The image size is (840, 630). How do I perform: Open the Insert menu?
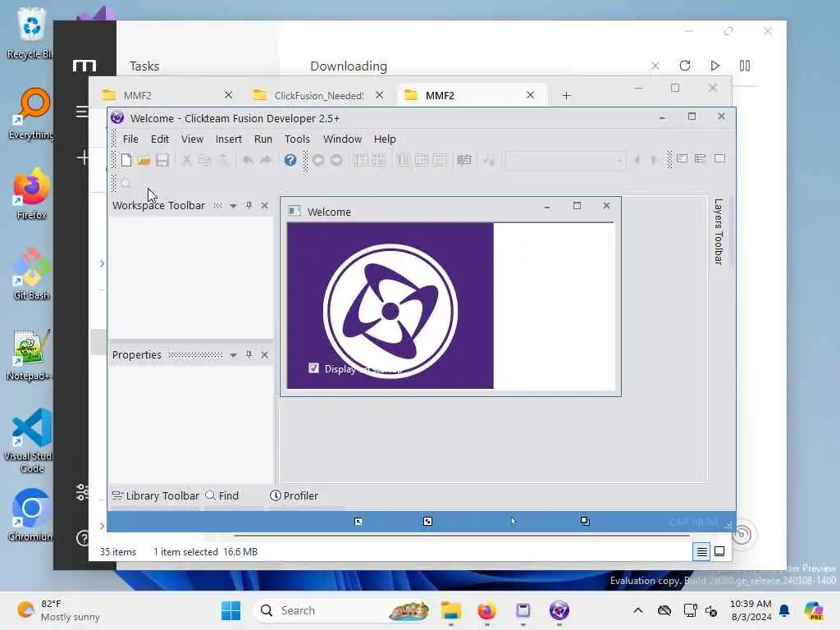coord(228,139)
